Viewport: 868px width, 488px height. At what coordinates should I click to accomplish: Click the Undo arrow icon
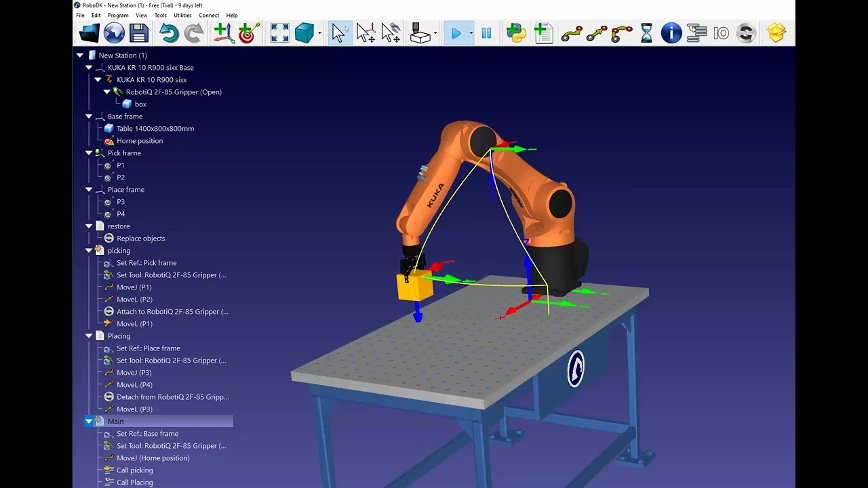point(169,33)
